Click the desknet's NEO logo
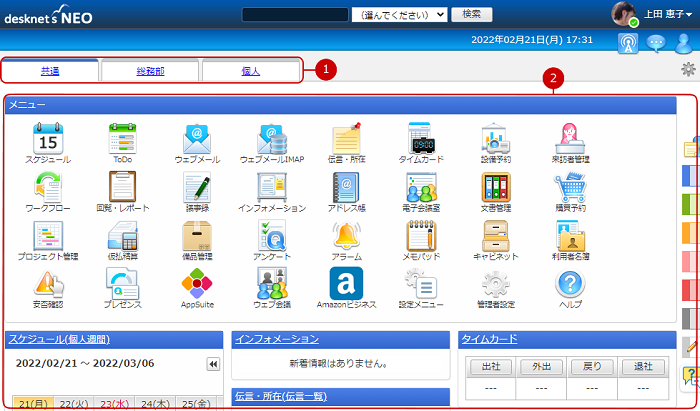The image size is (700, 411). 48,15
